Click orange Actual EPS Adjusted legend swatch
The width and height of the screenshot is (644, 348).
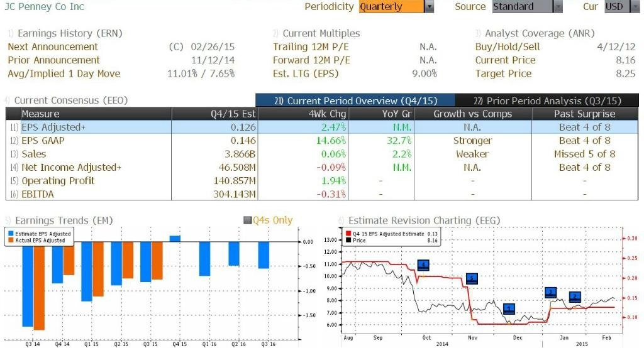(x=11, y=240)
